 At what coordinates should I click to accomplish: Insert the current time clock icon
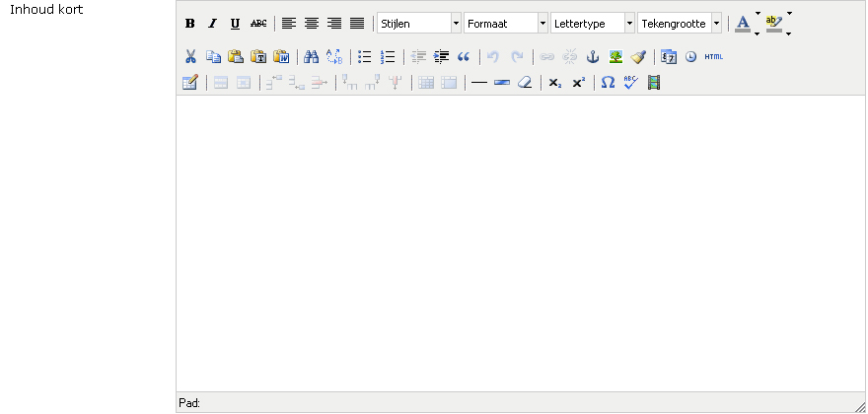pyautogui.click(x=690, y=56)
